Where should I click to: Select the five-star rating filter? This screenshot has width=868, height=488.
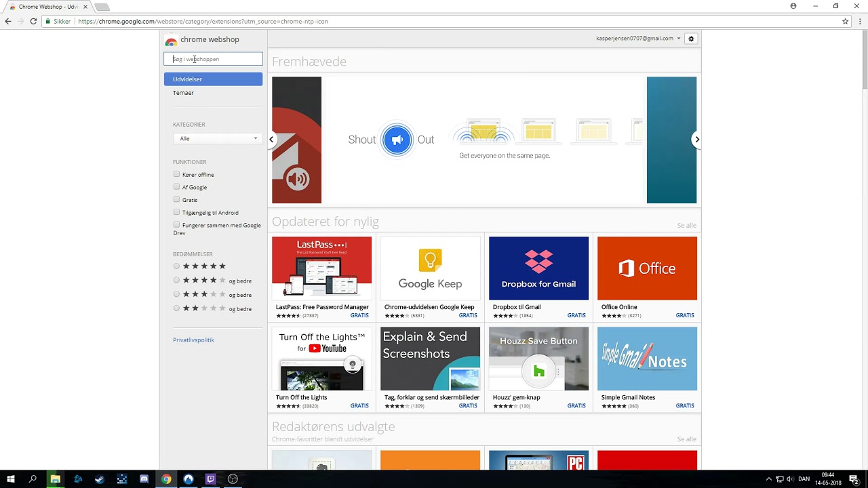pyautogui.click(x=176, y=266)
